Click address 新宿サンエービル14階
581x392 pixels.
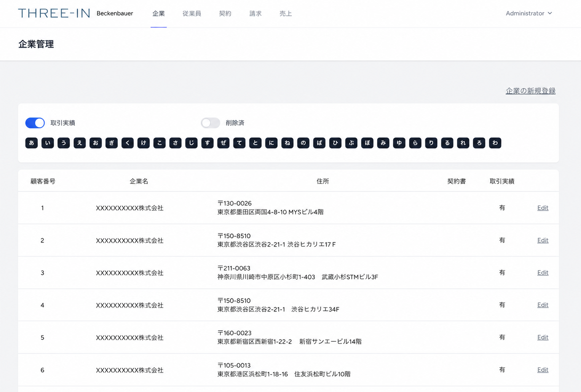[330, 341]
